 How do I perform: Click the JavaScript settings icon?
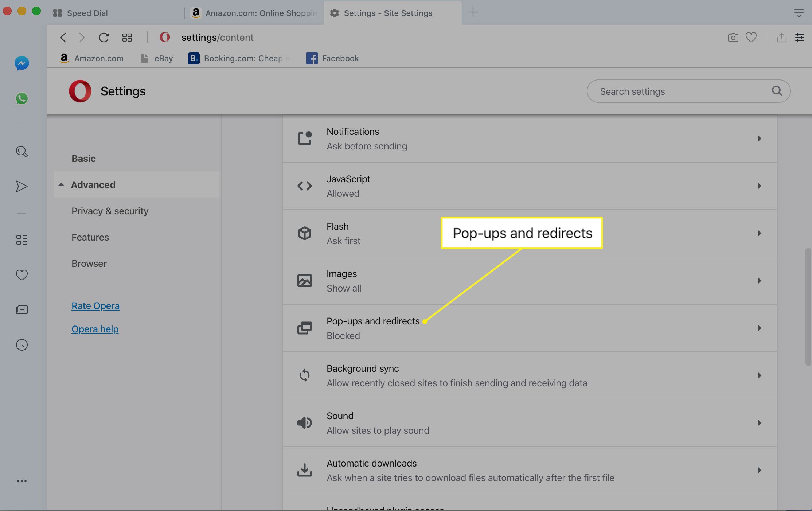tap(304, 186)
